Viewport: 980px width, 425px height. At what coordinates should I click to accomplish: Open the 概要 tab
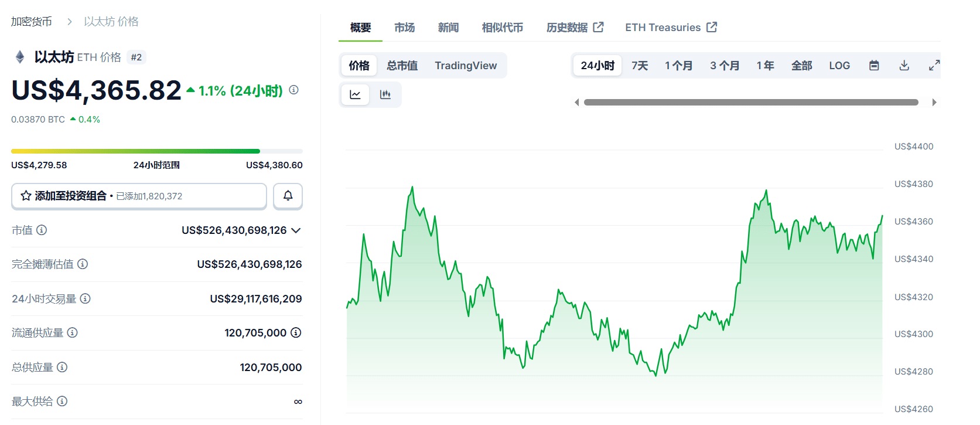[360, 28]
